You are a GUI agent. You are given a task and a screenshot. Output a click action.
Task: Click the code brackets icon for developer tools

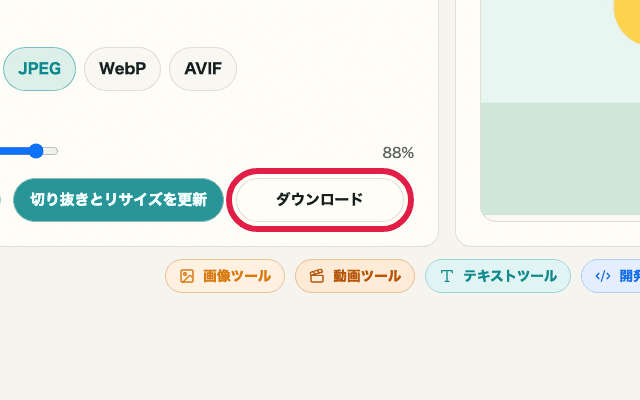[603, 276]
